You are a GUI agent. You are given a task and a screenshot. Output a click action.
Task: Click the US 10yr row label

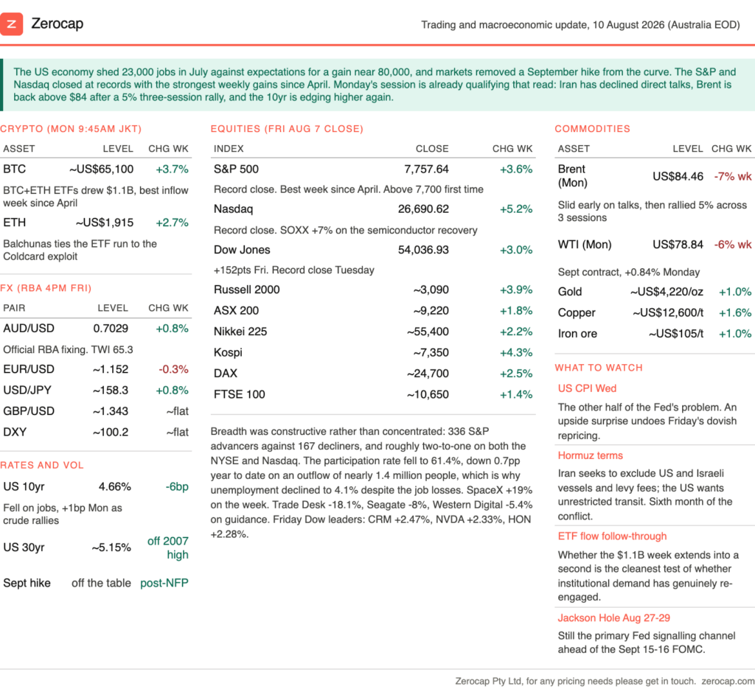(24, 487)
